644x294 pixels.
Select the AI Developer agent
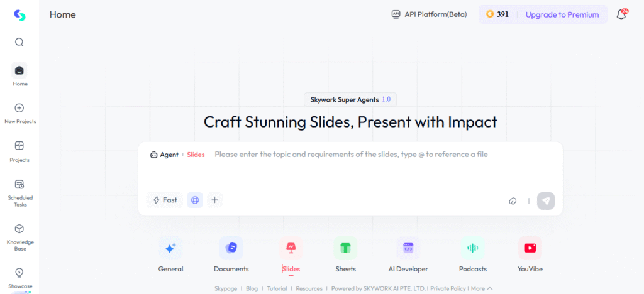click(x=408, y=248)
